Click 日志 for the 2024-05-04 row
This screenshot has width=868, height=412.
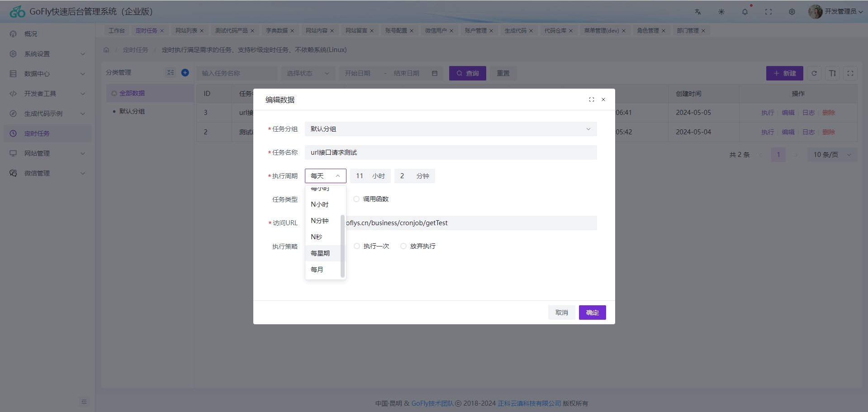point(809,132)
